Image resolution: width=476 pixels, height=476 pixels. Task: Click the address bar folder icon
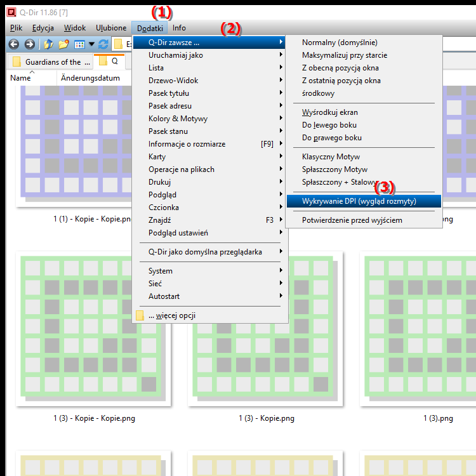point(118,44)
